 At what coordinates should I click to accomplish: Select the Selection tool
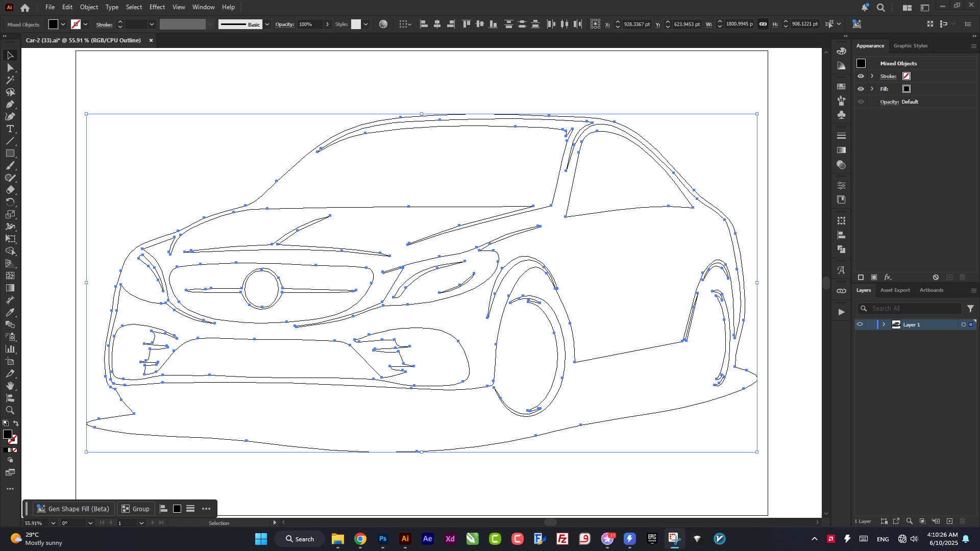[x=10, y=55]
